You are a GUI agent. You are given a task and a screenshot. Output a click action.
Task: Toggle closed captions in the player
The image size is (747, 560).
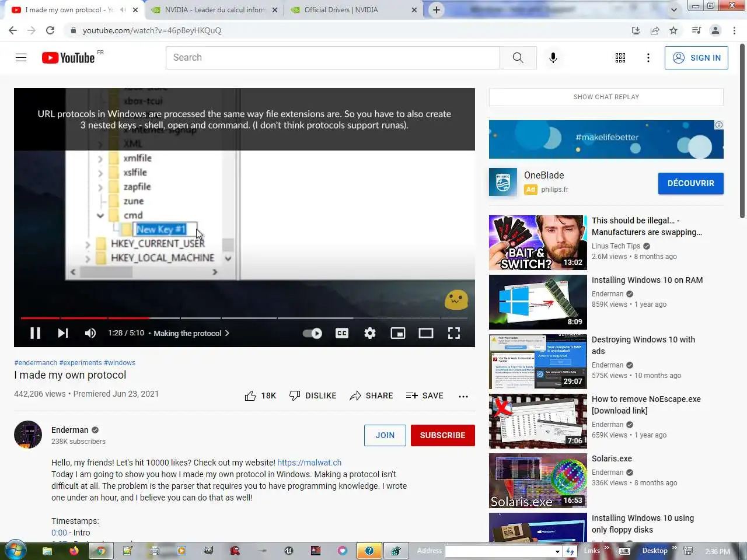pyautogui.click(x=342, y=333)
